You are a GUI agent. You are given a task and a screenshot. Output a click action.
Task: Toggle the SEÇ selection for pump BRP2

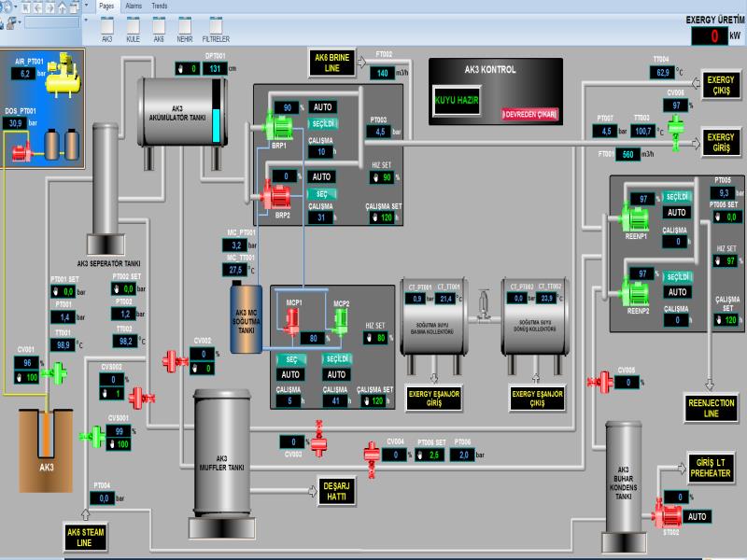[321, 194]
